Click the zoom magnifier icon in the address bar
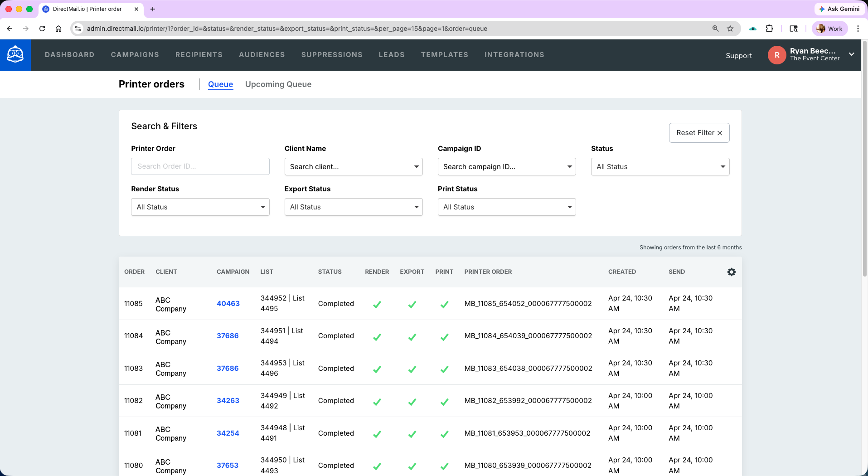The image size is (868, 476). point(715,28)
